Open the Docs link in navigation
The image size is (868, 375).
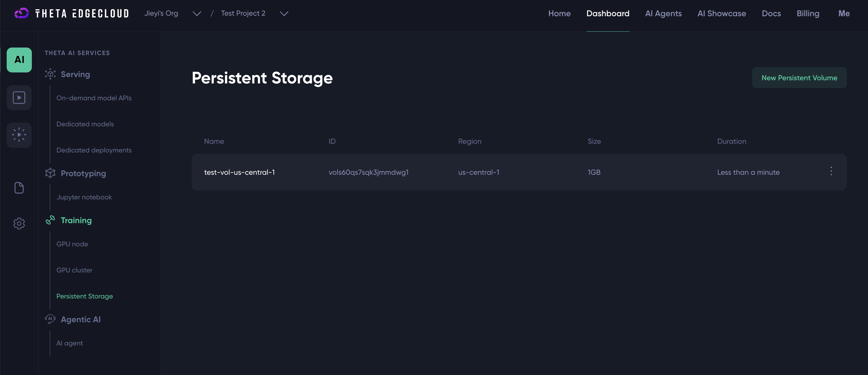[771, 14]
